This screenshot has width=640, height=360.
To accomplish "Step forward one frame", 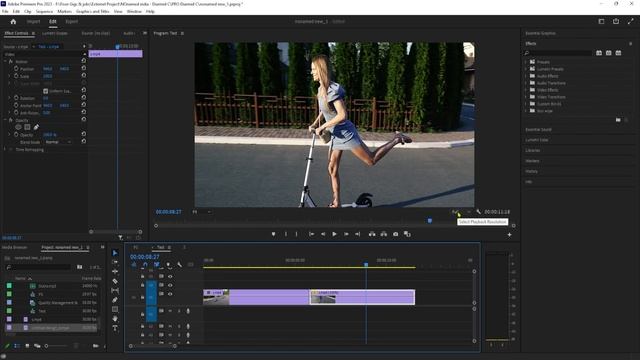I will point(346,234).
